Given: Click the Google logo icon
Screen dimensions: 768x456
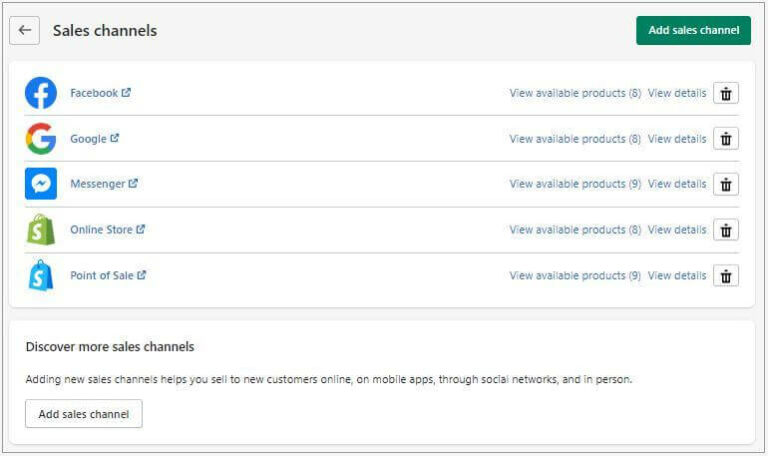Looking at the screenshot, I should [41, 139].
